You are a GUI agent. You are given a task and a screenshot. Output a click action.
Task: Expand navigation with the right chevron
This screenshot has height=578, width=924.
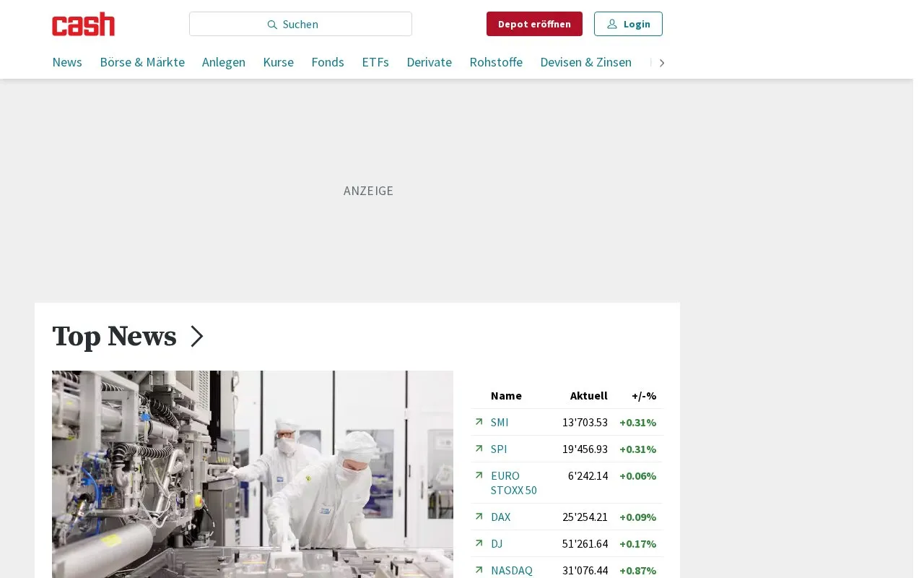pos(661,63)
